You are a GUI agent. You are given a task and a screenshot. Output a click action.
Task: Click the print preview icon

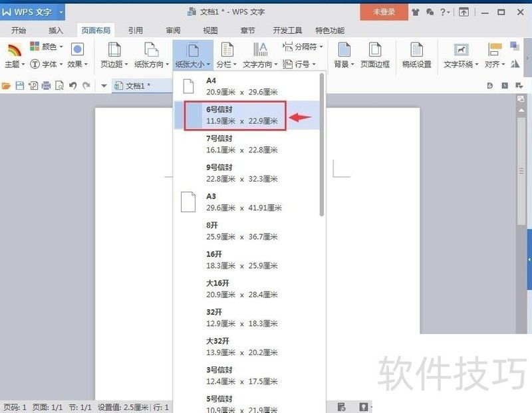[59, 86]
